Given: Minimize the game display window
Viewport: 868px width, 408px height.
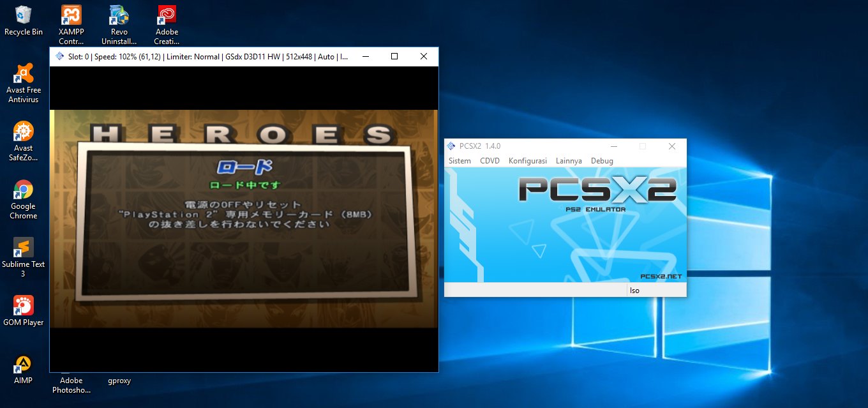Looking at the screenshot, I should click(365, 56).
